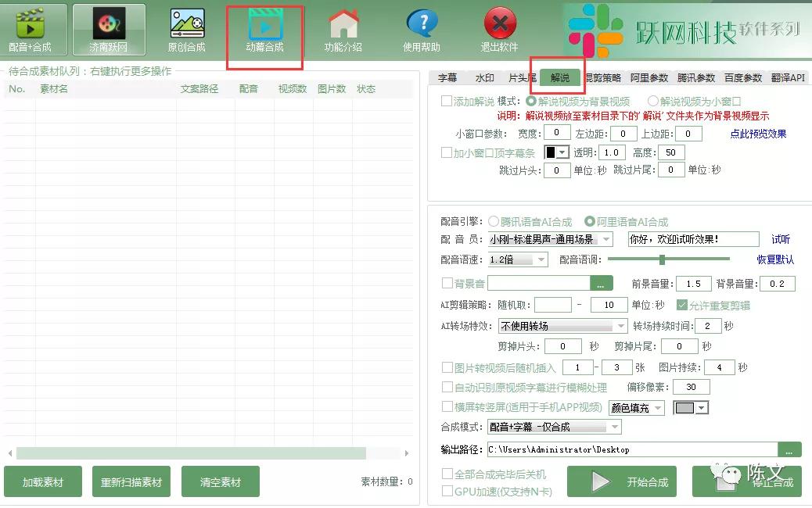This screenshot has width=812, height=508.
Task: Choose 阿里语音AI合成 engine
Action: [589, 221]
